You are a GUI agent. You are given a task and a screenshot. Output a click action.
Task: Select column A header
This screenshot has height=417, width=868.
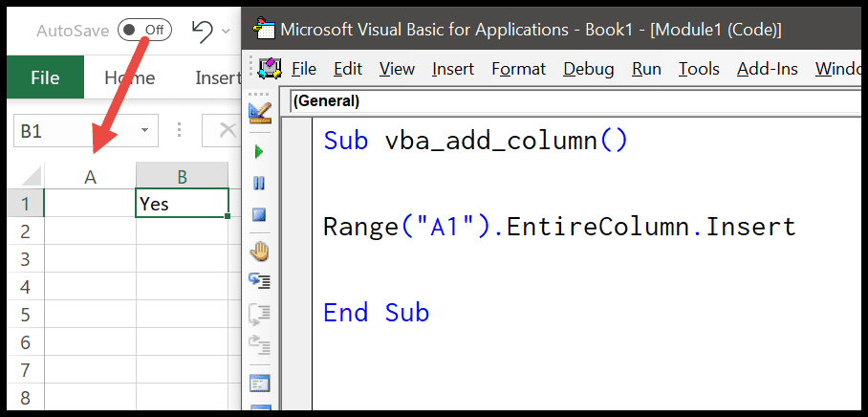click(x=90, y=177)
